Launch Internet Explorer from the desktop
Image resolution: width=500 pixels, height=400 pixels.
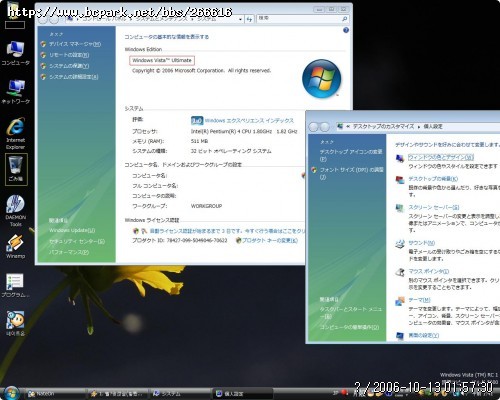tap(15, 133)
